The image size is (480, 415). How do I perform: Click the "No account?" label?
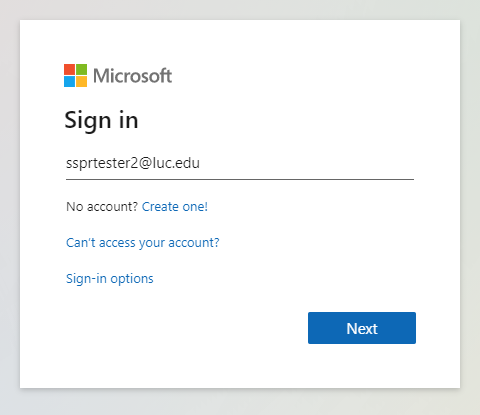click(x=102, y=207)
